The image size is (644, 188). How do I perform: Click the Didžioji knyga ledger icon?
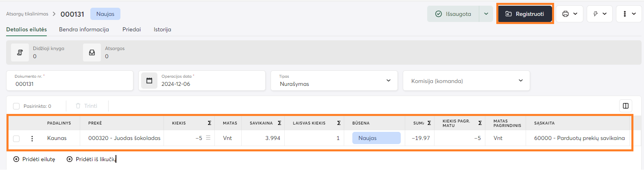point(20,52)
